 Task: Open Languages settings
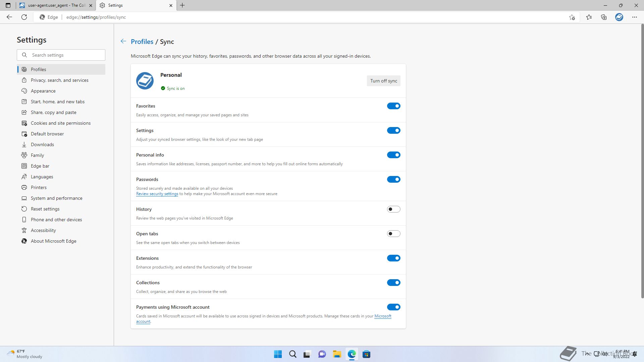tap(61, 177)
